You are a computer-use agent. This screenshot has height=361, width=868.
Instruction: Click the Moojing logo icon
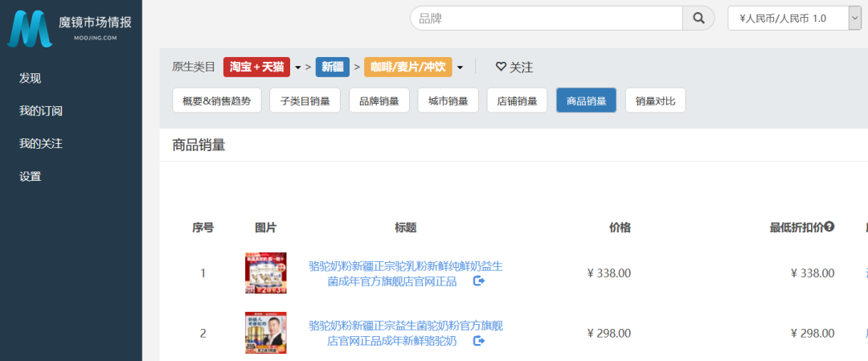30,28
